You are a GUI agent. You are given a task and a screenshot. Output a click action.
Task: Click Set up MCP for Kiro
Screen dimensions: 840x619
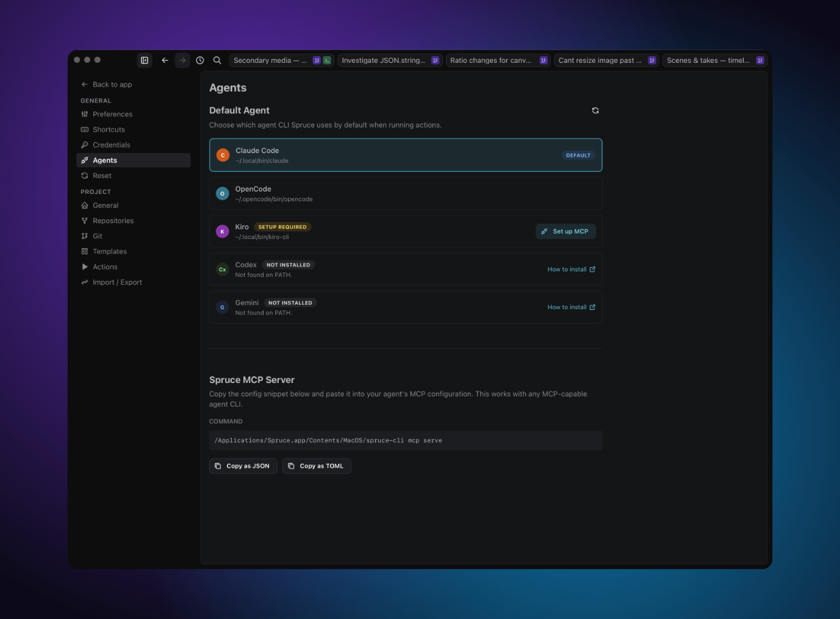point(565,231)
